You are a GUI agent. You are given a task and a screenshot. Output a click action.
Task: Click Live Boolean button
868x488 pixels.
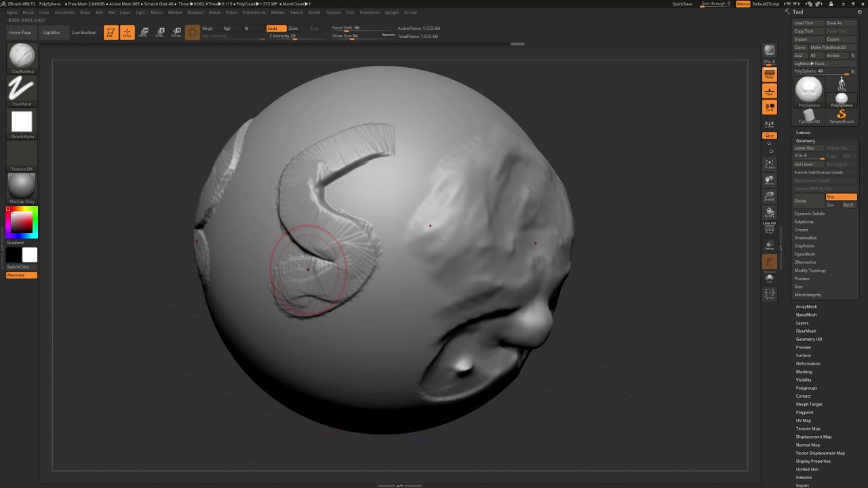[x=84, y=33]
